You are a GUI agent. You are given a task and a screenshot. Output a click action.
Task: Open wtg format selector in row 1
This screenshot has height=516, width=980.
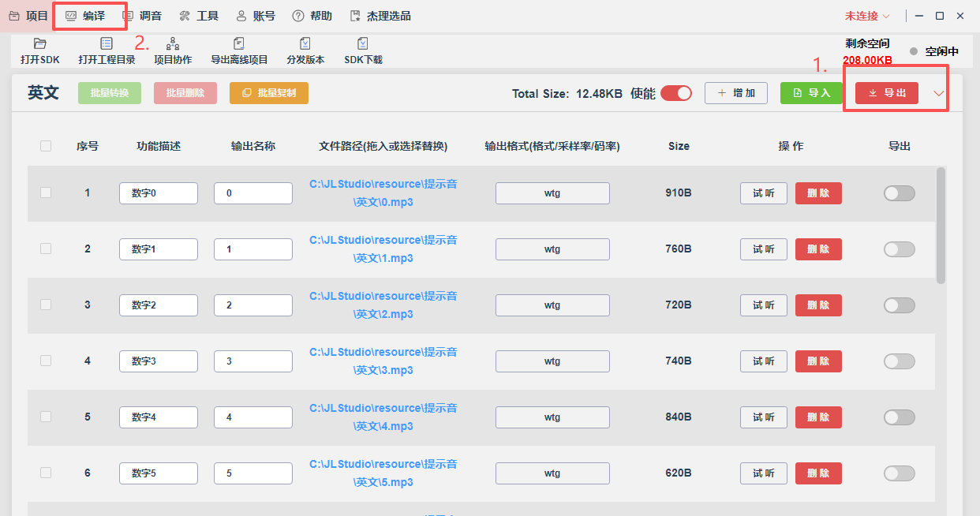pyautogui.click(x=552, y=193)
